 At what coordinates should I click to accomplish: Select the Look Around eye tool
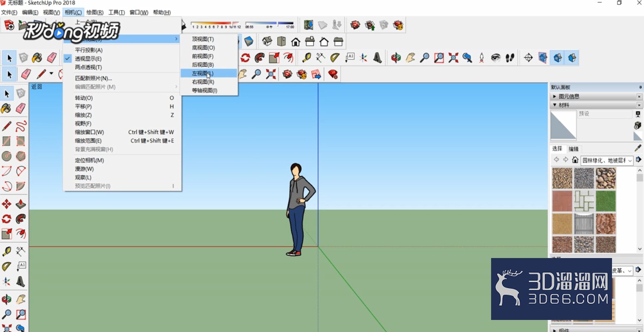pyautogui.click(x=496, y=58)
